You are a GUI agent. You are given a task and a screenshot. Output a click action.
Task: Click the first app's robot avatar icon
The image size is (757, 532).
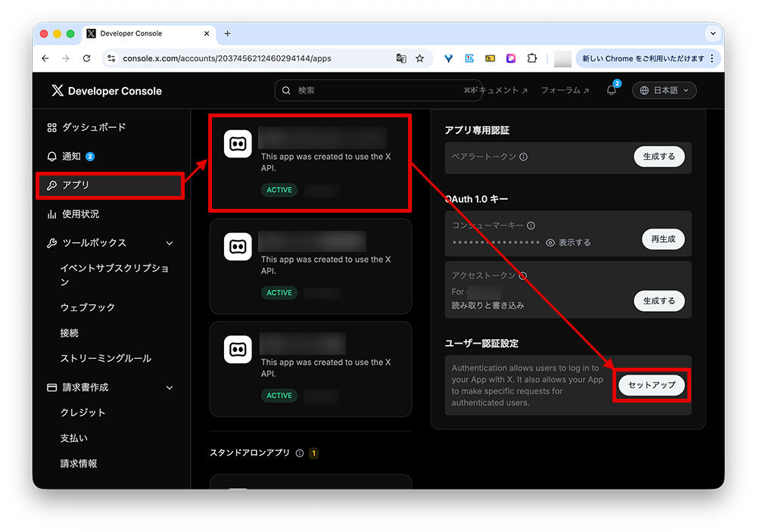click(x=238, y=144)
